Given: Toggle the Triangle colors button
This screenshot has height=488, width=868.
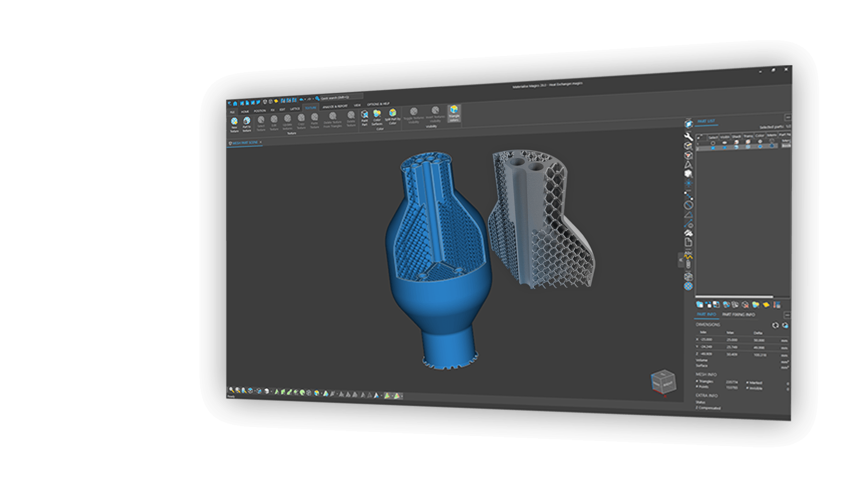Looking at the screenshot, I should tap(454, 113).
